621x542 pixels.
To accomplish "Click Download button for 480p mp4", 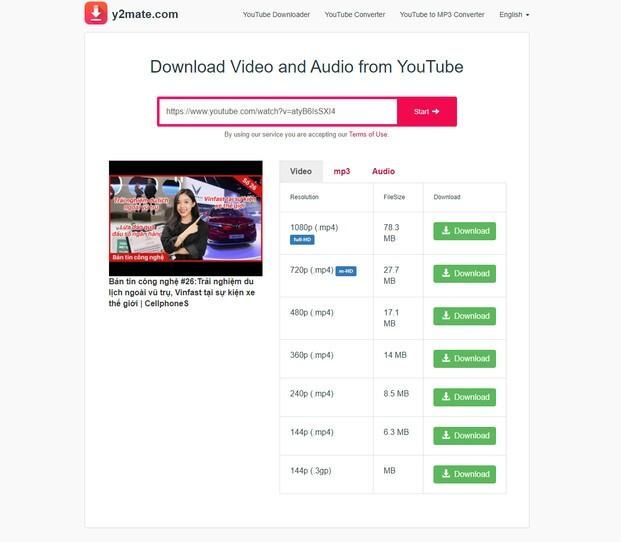I will click(x=464, y=316).
